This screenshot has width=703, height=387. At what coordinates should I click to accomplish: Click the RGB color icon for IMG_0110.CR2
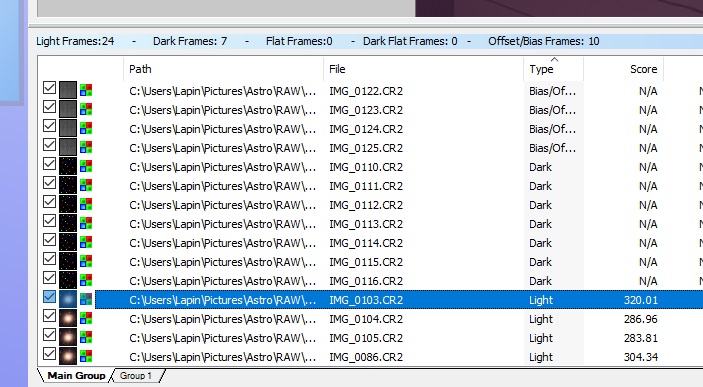pos(86,166)
